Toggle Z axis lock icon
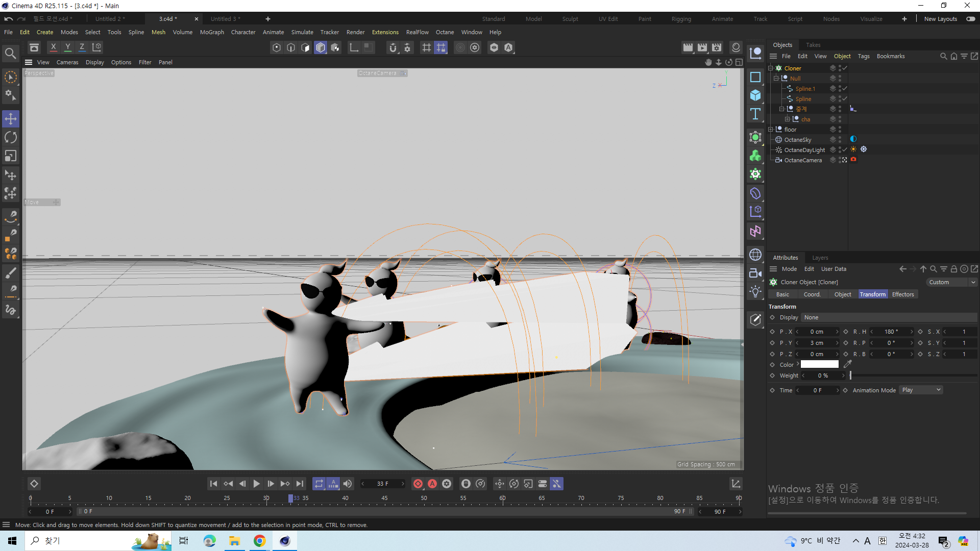 82,47
